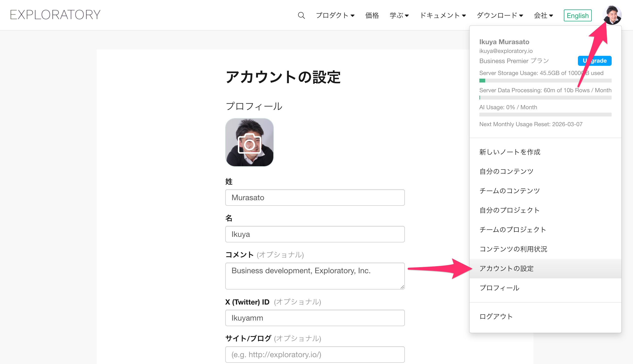Focus the 姓 field containing Murasato
The height and width of the screenshot is (364, 633).
[315, 198]
